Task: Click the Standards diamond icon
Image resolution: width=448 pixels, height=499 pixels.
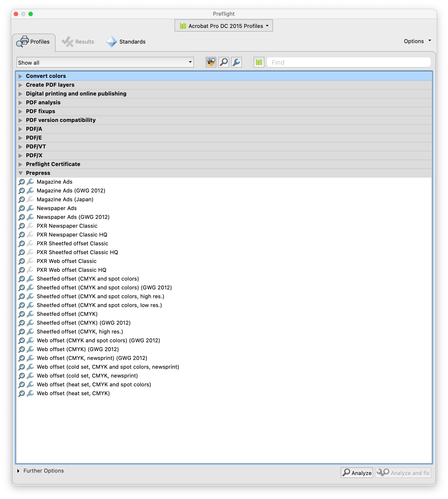Action: 111,42
